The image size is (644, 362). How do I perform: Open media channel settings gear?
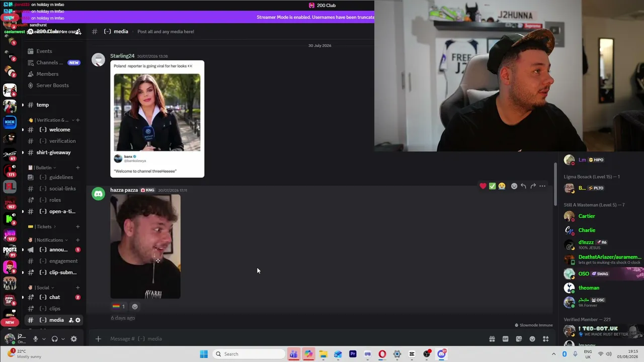pos(78,320)
